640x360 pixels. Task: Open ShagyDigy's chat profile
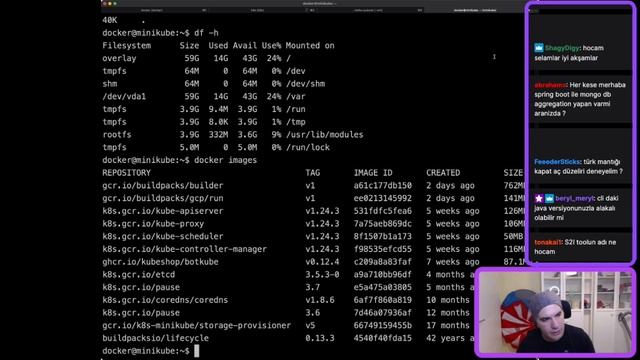tap(562, 48)
